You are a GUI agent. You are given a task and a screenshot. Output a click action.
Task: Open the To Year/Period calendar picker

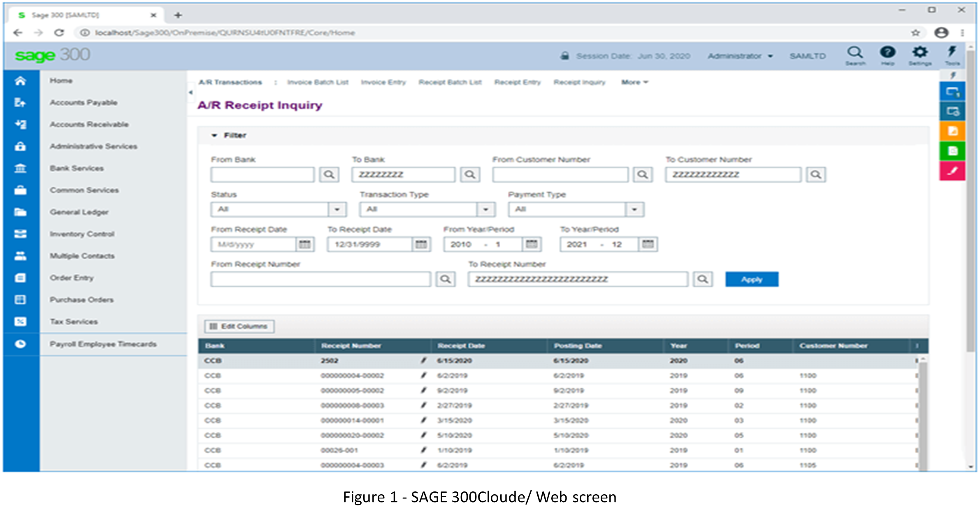[x=648, y=244]
